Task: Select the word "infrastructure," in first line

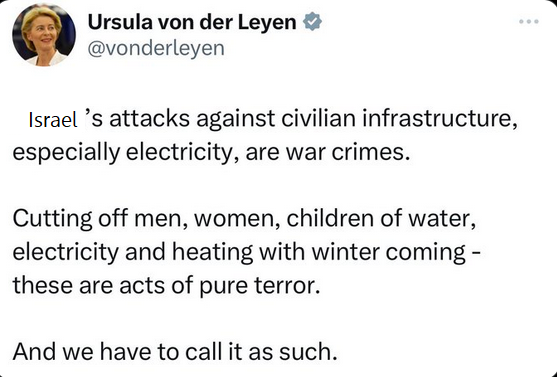Action: coord(440,119)
